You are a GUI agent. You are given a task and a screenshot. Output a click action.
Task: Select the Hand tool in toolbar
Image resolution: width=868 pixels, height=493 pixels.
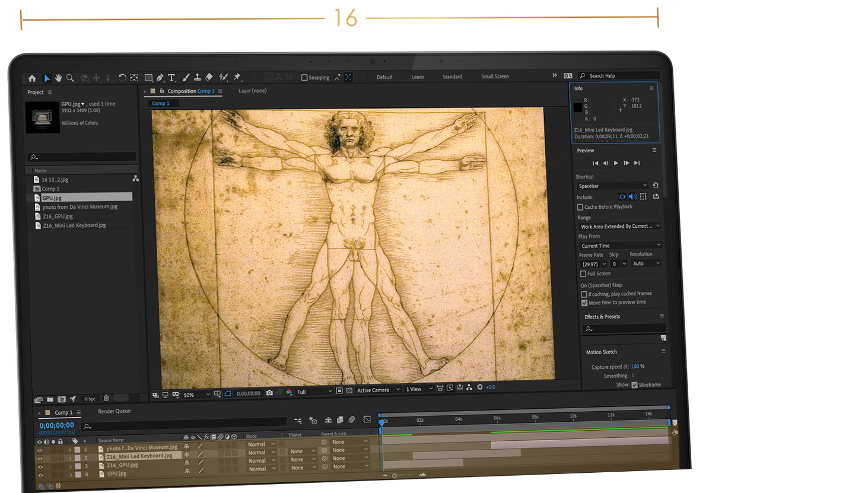(59, 78)
